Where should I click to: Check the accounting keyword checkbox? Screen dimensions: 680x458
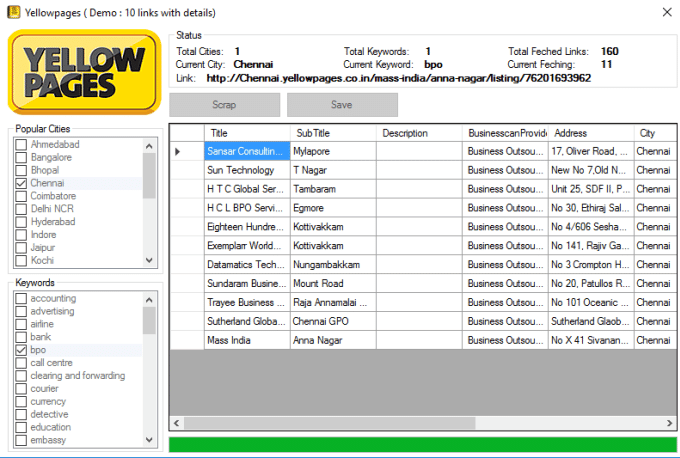21,298
